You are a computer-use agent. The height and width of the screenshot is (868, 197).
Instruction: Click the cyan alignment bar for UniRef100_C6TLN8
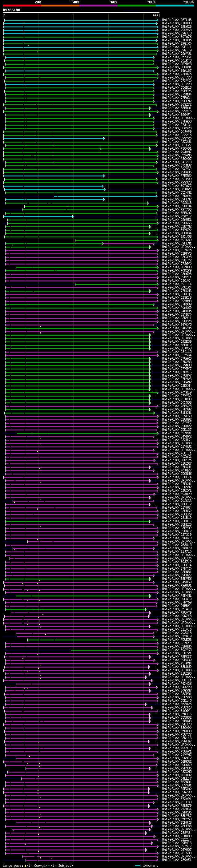(x=81, y=20)
